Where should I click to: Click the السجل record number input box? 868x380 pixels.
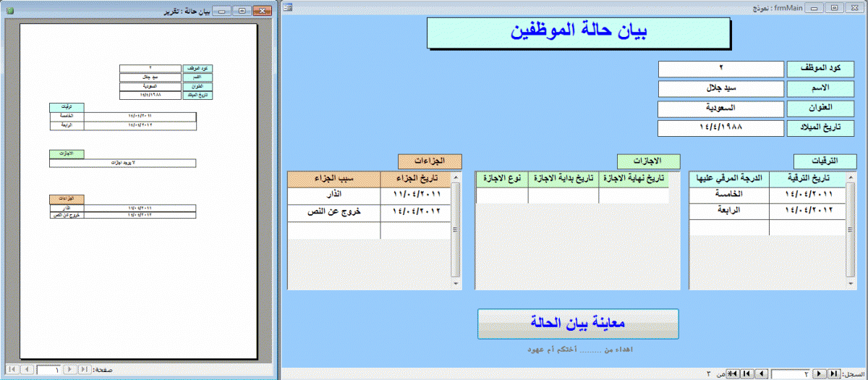(791, 373)
